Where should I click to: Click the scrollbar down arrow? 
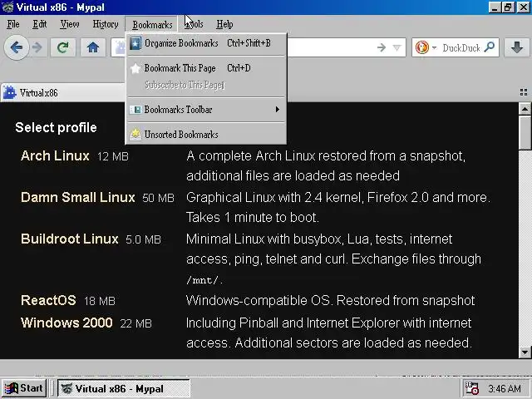pyautogui.click(x=525, y=352)
